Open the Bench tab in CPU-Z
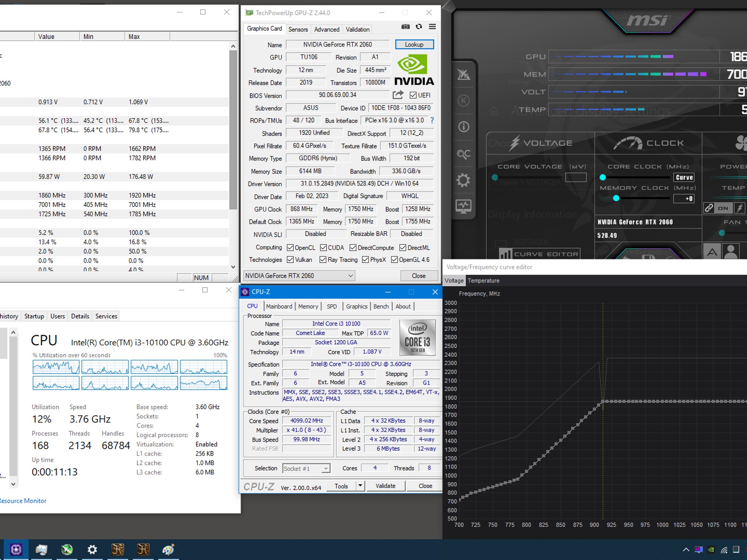 pyautogui.click(x=381, y=306)
